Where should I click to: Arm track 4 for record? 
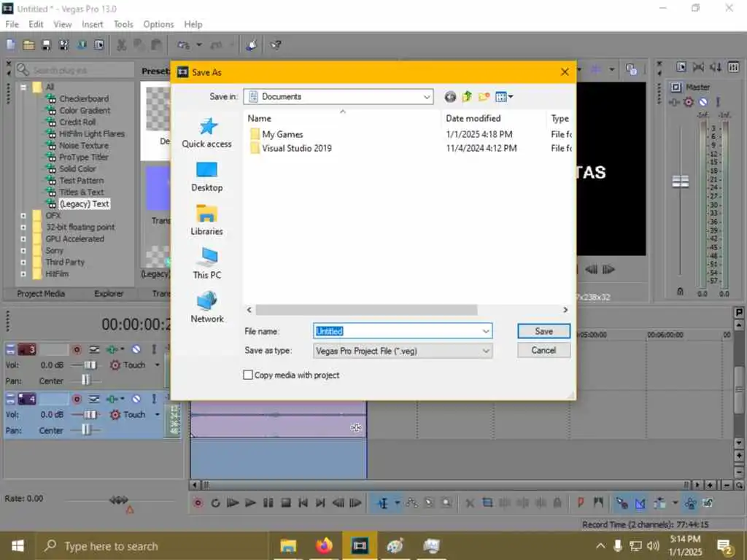[76, 399]
